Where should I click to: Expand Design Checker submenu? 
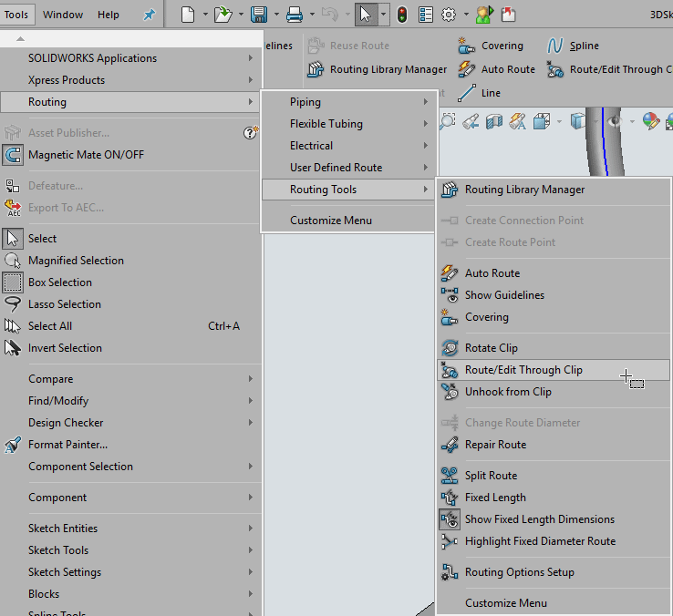tap(131, 423)
